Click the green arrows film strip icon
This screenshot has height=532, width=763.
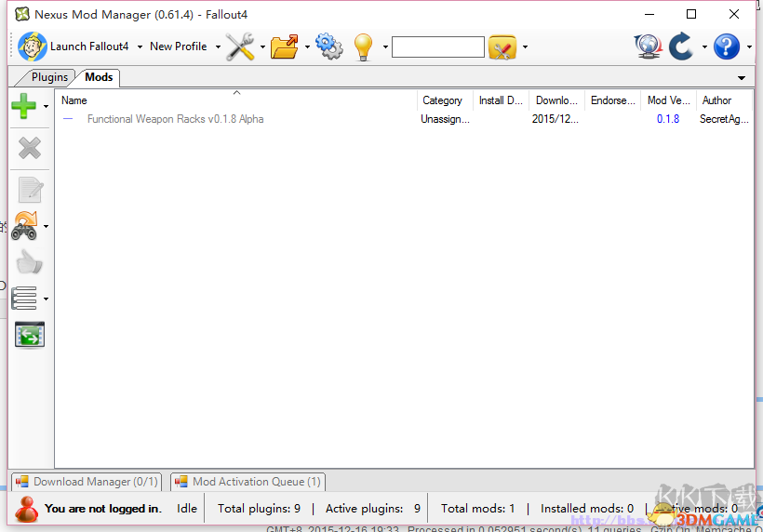click(30, 335)
